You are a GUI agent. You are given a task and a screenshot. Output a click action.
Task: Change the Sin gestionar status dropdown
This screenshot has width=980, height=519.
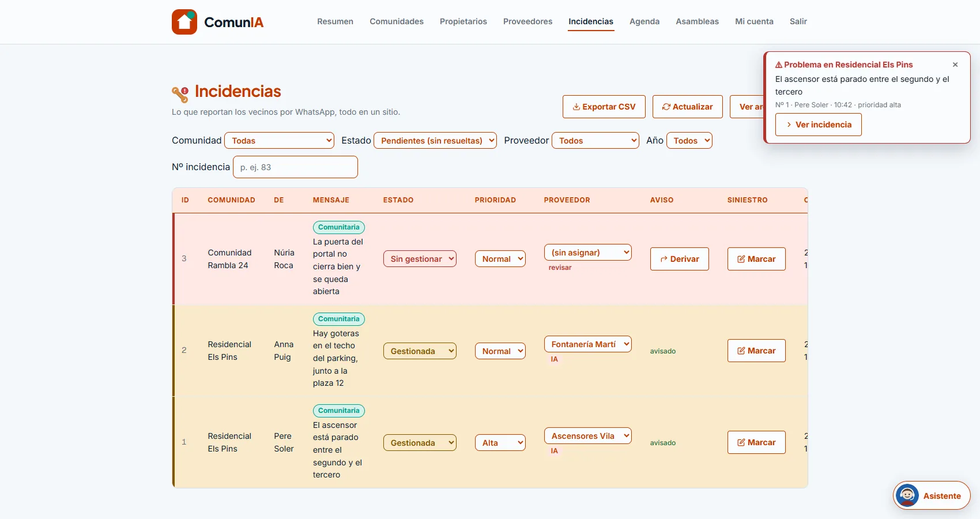(x=420, y=259)
